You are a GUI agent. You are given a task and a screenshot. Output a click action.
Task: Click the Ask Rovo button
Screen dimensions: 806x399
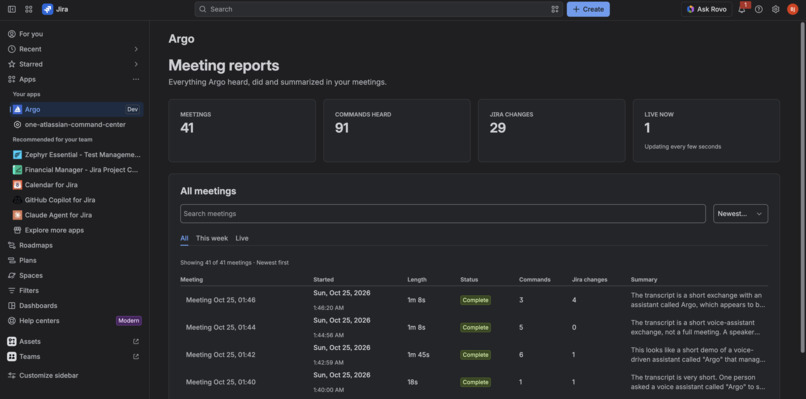(706, 9)
